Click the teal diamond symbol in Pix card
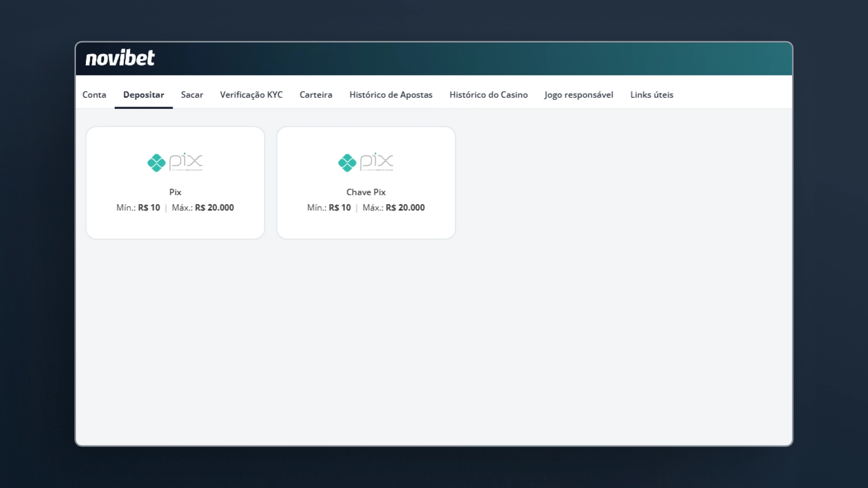The width and height of the screenshot is (868, 488). click(x=156, y=163)
